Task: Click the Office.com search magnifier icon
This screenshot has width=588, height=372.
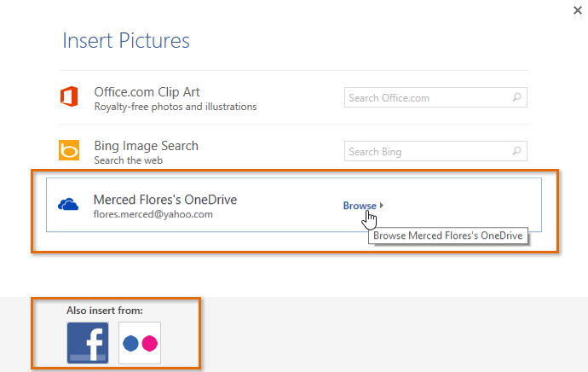Action: click(x=516, y=98)
